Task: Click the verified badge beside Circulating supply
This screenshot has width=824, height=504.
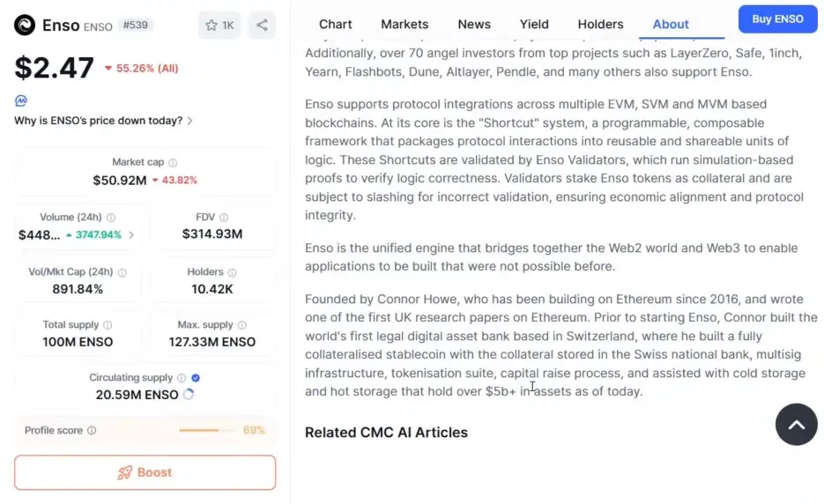Action: (x=196, y=378)
